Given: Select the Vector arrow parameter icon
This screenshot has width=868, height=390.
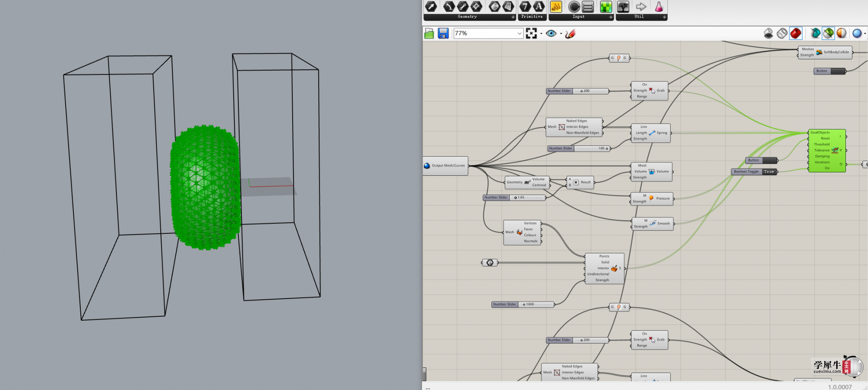Looking at the screenshot, I should pyautogui.click(x=431, y=7).
